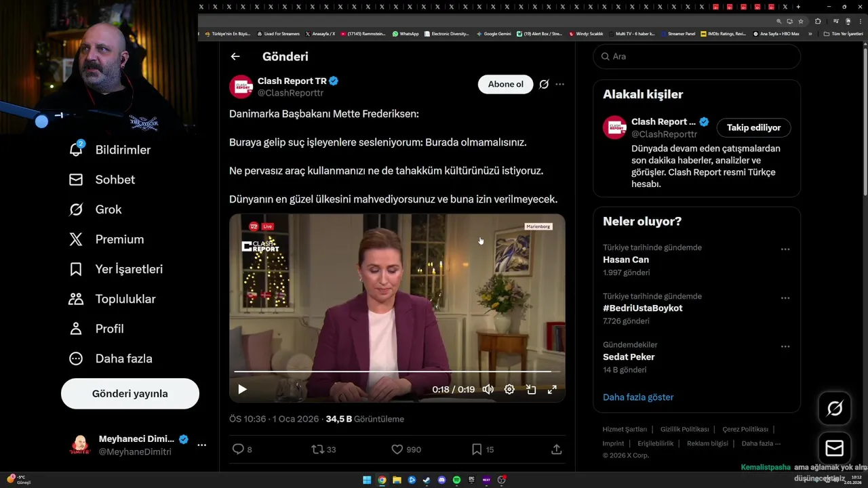Expand Daha fazla menu in sidebar

pos(111,359)
